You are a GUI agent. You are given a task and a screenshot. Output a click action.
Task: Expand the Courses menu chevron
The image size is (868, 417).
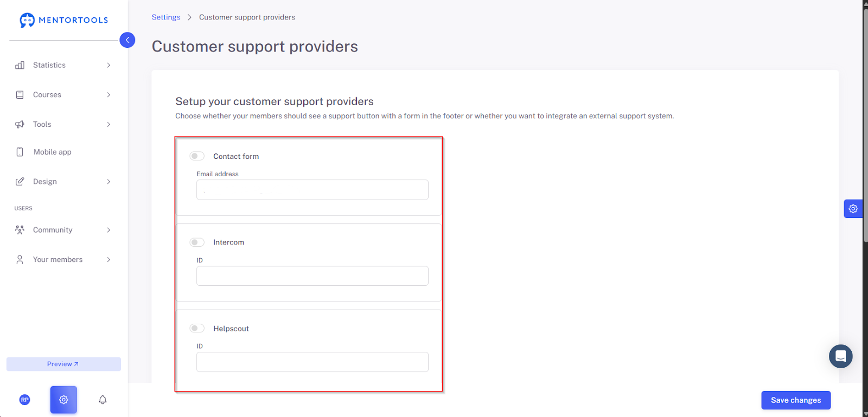pyautogui.click(x=108, y=95)
